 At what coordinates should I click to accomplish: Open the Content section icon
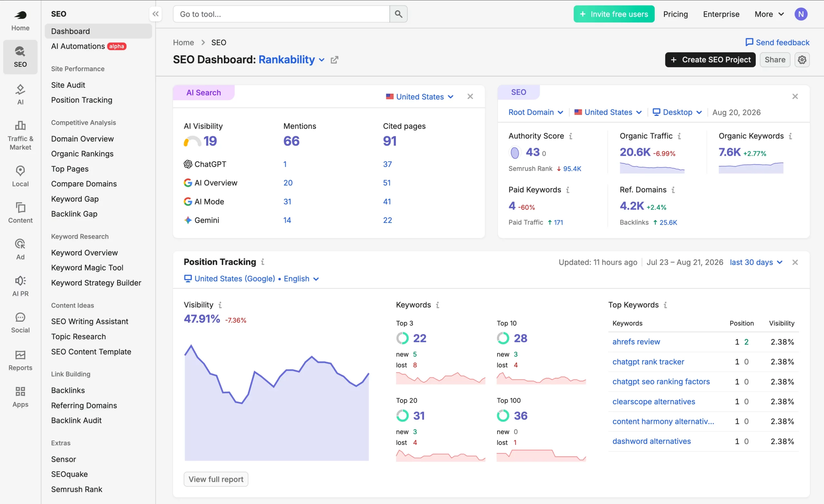click(x=20, y=213)
